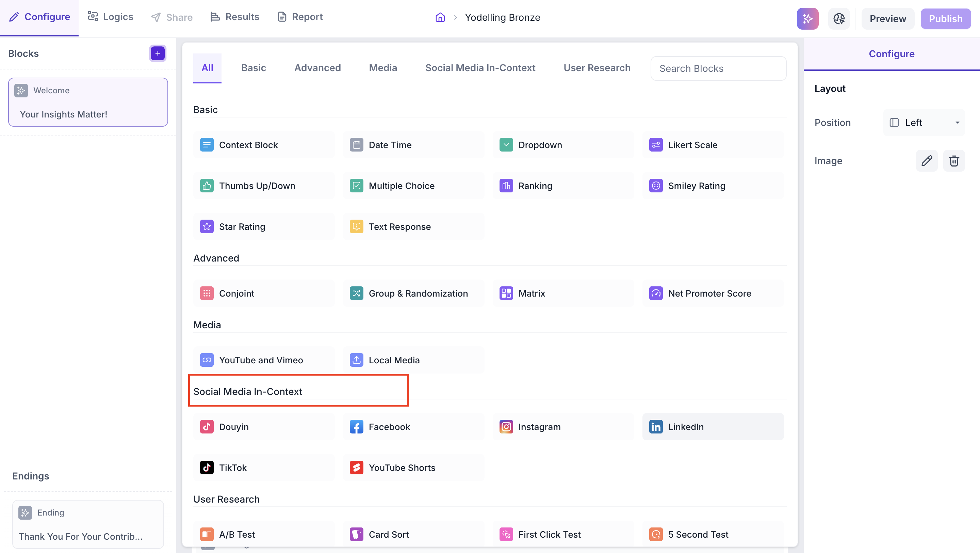Add the Group & Randomization block

click(413, 293)
